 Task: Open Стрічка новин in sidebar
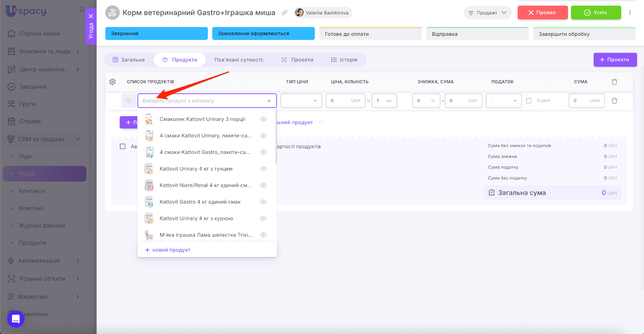(39, 33)
